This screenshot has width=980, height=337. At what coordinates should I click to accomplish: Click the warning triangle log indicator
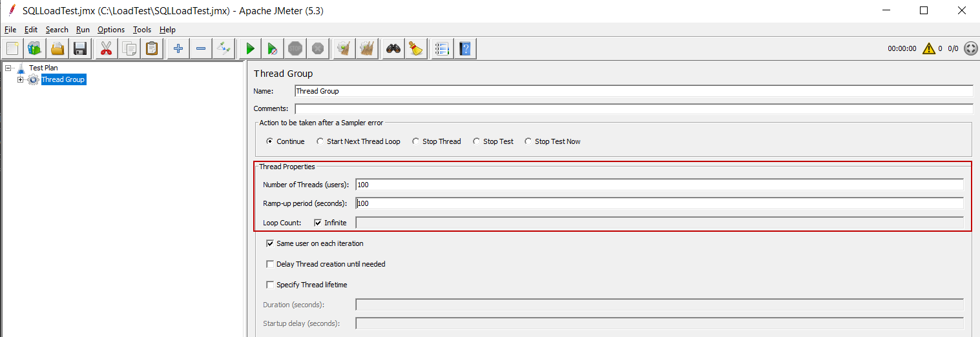(x=929, y=48)
